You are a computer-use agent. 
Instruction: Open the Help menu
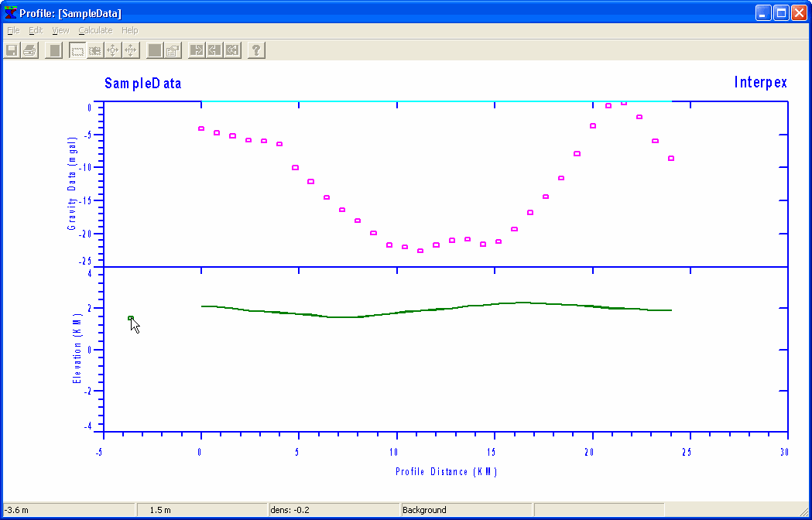click(129, 30)
